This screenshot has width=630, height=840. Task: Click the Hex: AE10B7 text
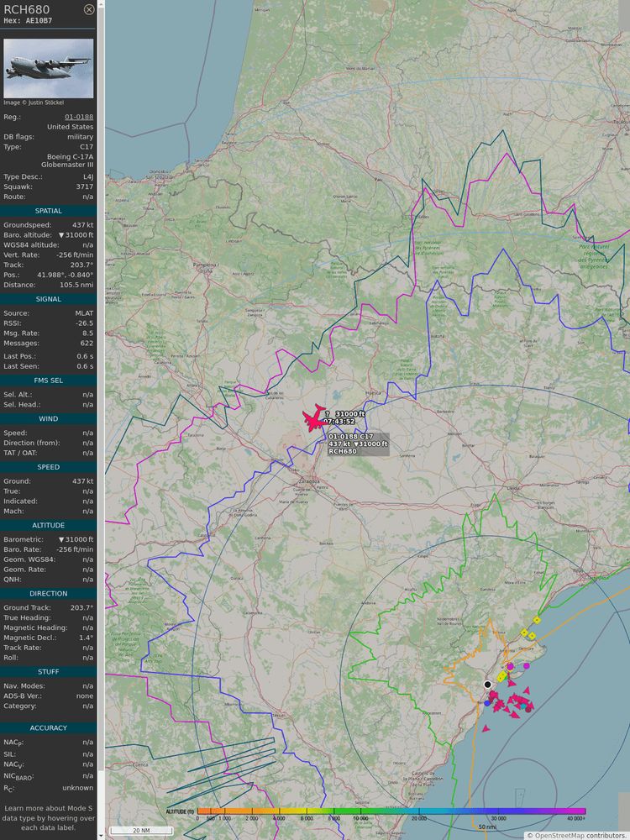(28, 21)
